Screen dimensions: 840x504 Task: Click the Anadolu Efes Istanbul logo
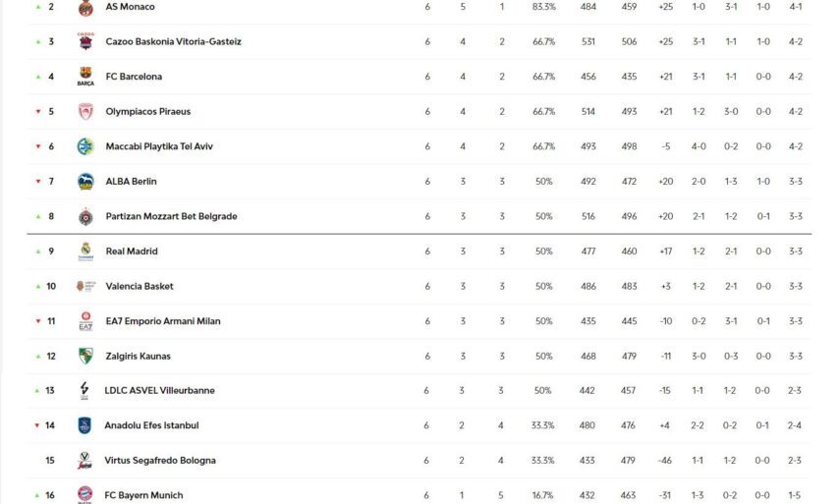[85, 425]
